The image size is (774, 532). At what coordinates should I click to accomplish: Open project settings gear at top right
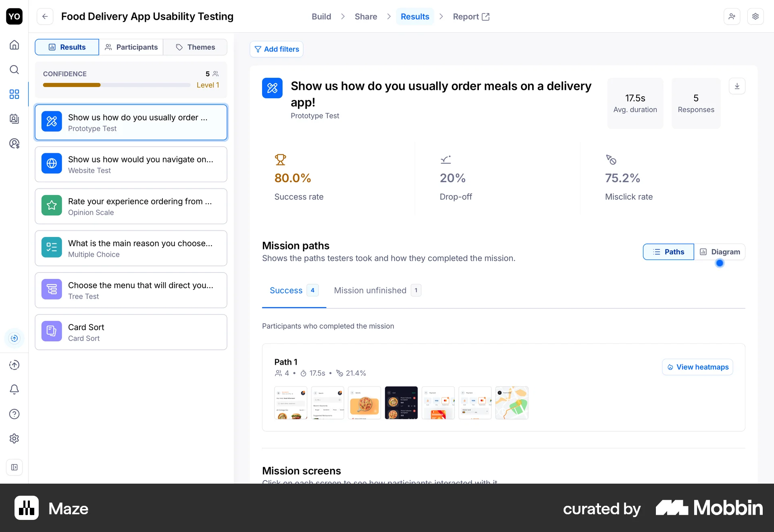pos(755,17)
